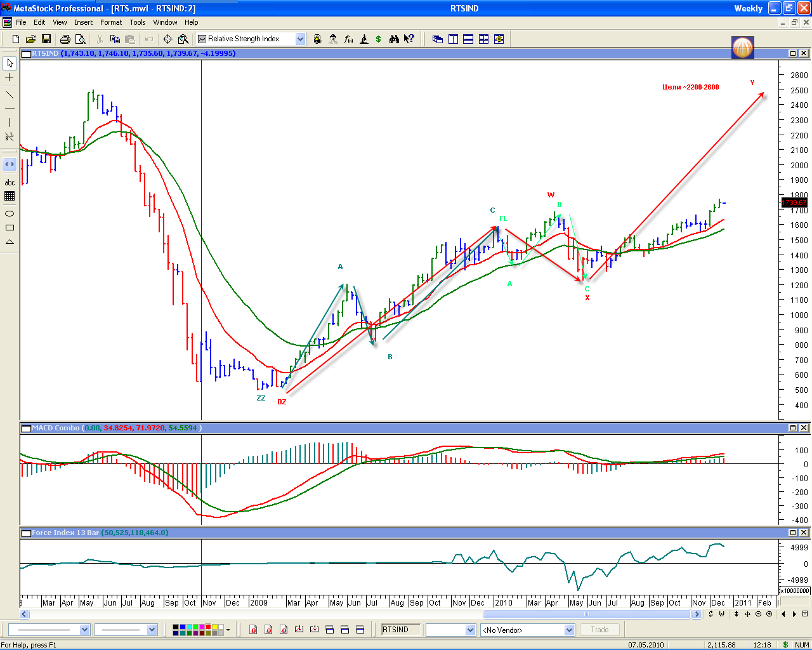The width and height of the screenshot is (812, 650).
Task: Select the arrow pointer tool in side palette
Action: (x=10, y=63)
